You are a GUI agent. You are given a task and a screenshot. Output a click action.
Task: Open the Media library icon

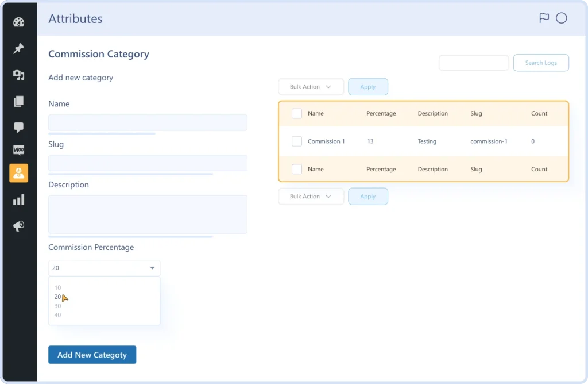18,75
